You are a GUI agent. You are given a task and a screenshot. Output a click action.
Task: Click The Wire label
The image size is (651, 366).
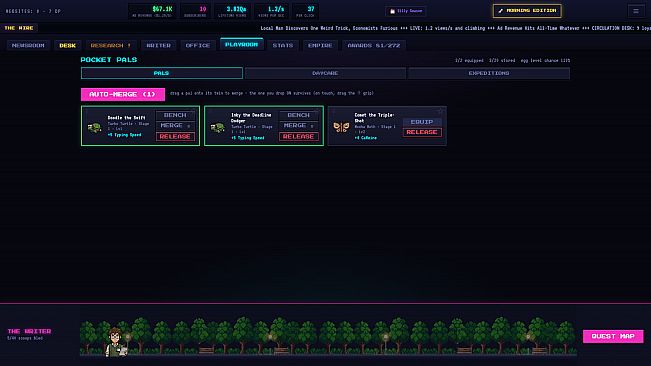19,28
